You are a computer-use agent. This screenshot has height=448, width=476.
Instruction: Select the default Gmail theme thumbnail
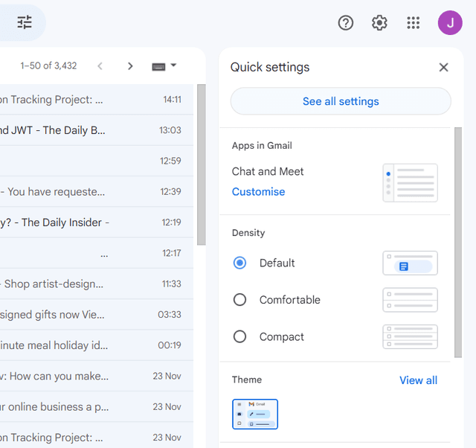(x=255, y=414)
